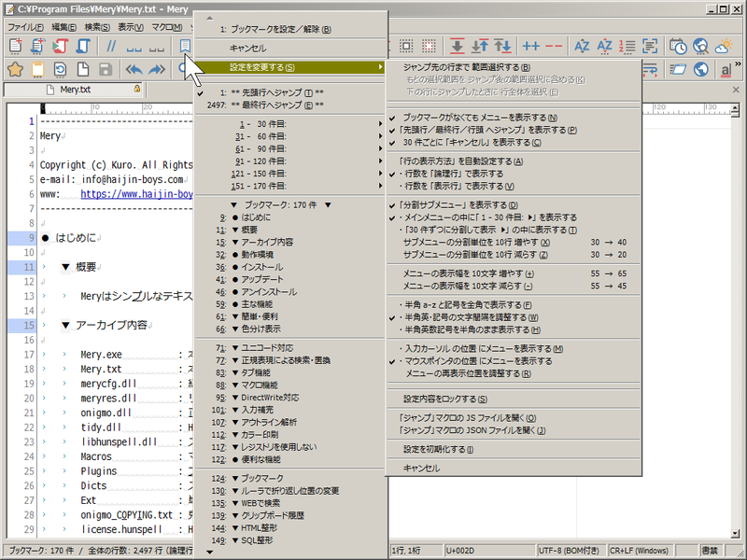Expand the '1 - 30 件目' submenu

290,124
